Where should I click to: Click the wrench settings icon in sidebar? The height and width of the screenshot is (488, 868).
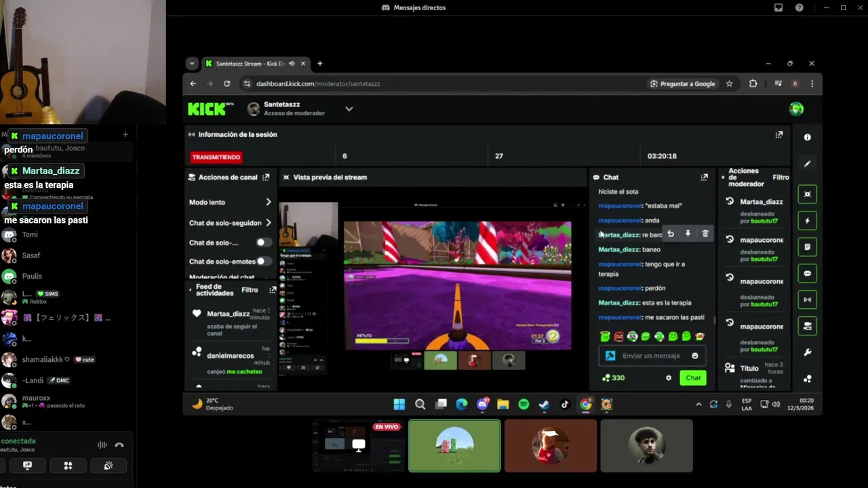(x=807, y=352)
